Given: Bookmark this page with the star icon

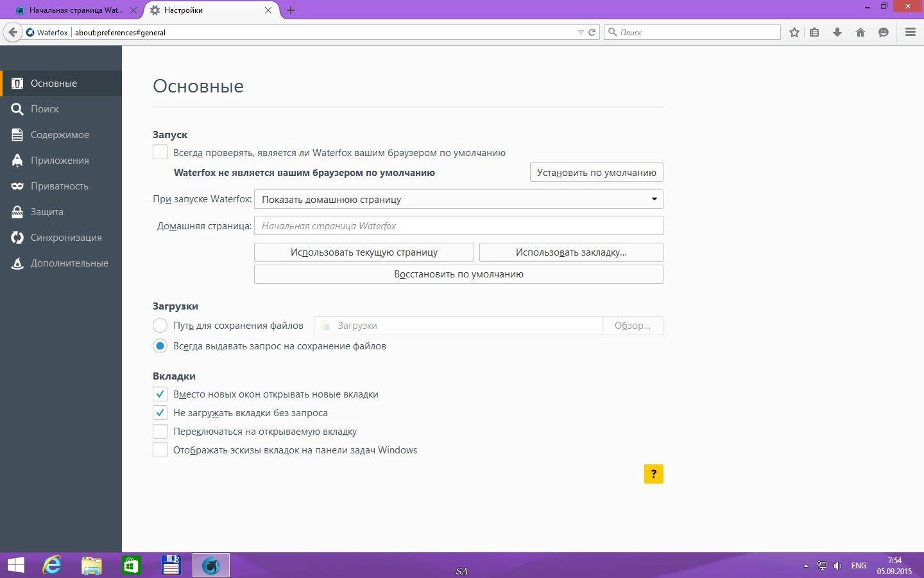Looking at the screenshot, I should [794, 32].
